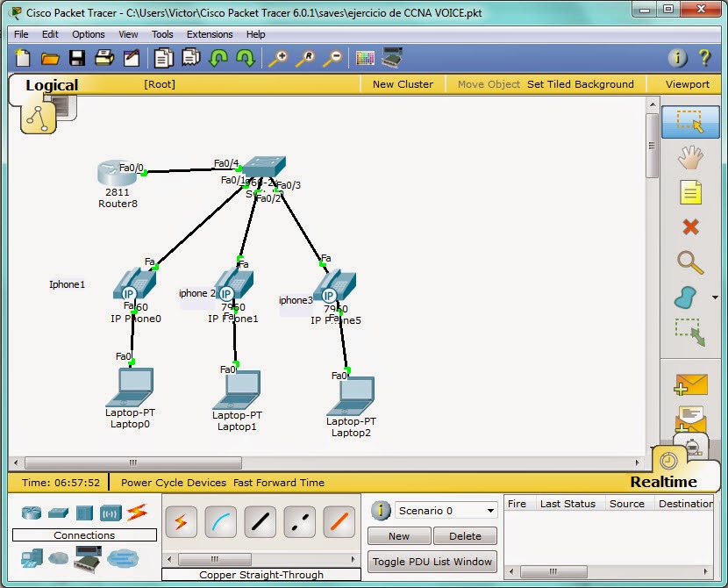Select the automatic connection lightning bolt
This screenshot has height=588, width=728.
point(181,521)
